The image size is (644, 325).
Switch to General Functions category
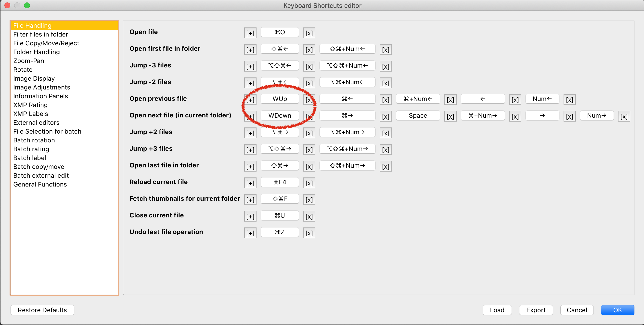40,184
